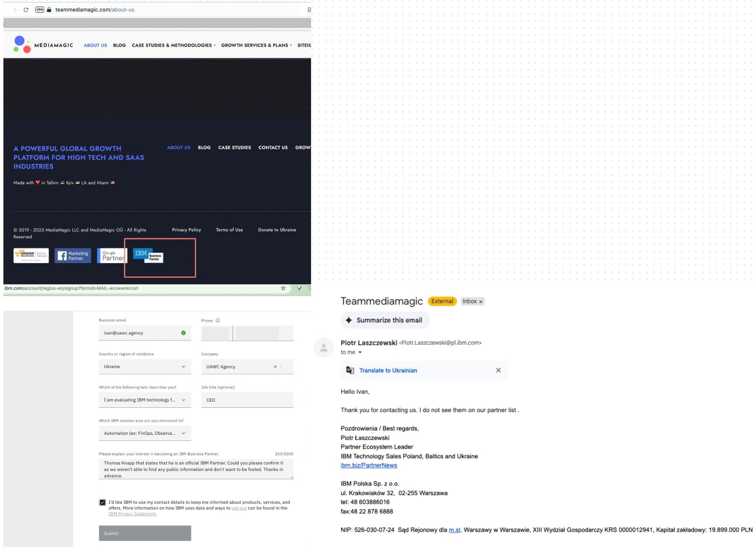Expand Growth Services & Plans menu
The image size is (756, 548).
point(256,45)
